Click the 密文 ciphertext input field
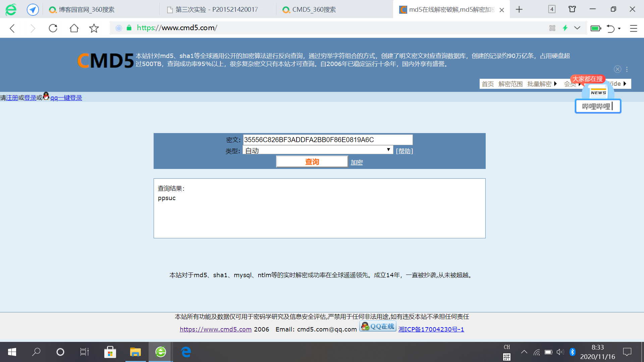This screenshot has width=644, height=362. click(327, 140)
